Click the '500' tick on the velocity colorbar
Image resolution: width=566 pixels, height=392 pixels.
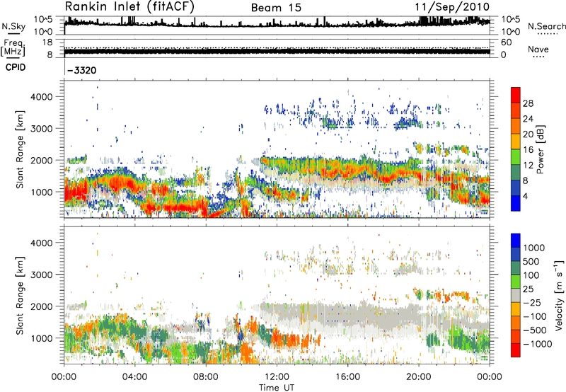tap(531, 261)
